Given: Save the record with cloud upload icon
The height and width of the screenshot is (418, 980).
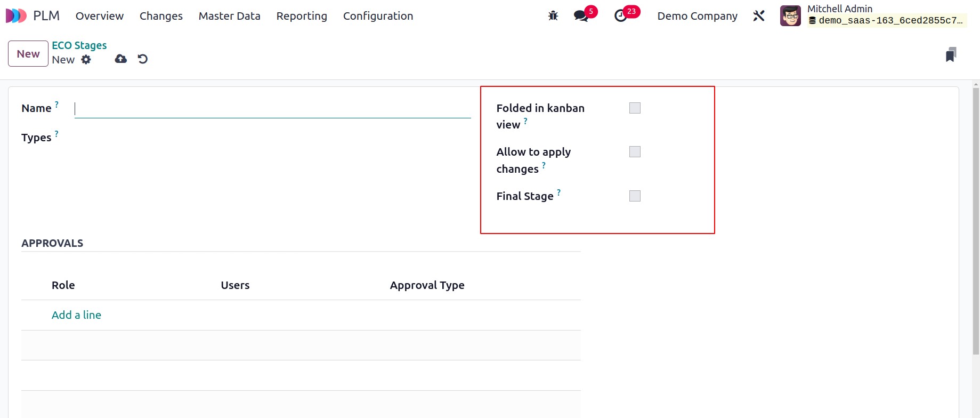Looking at the screenshot, I should (x=121, y=59).
